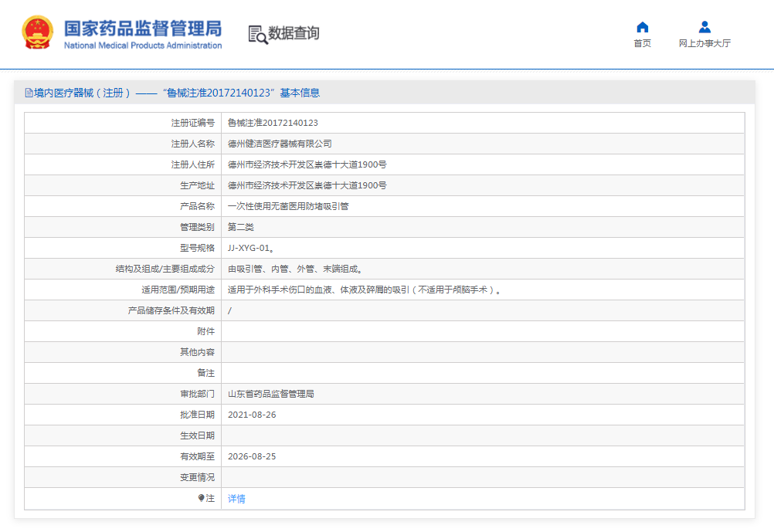
Task: Click the 型号规格 label
Action: coord(198,248)
